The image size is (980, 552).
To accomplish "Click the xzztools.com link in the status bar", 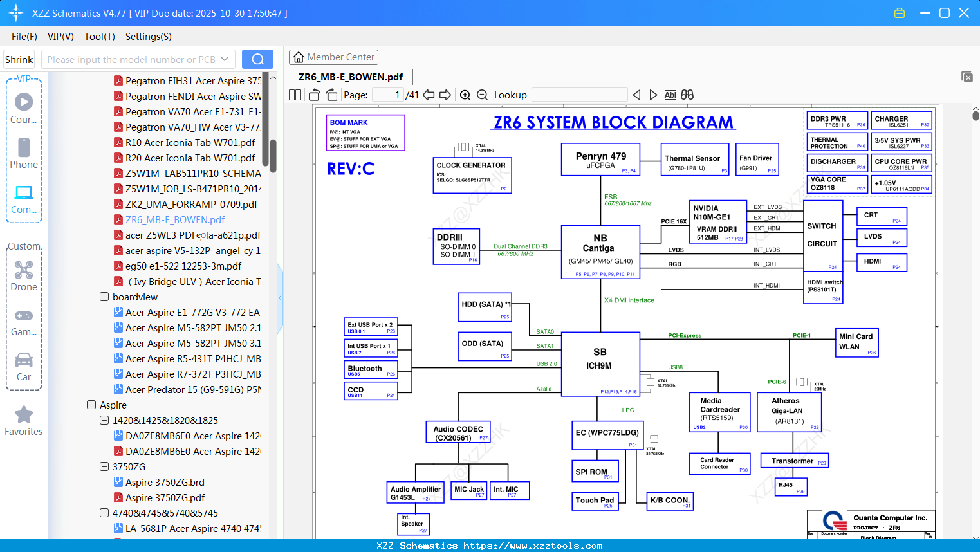I will click(x=533, y=546).
